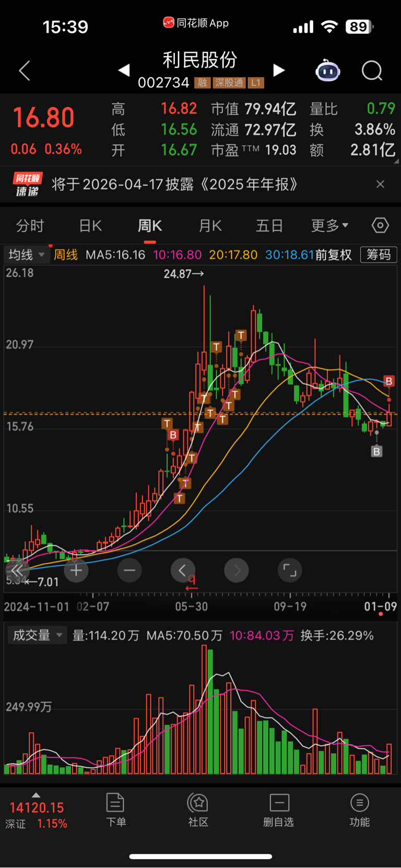Zoom in chart with plus button
This screenshot has height=868, width=401.
[x=76, y=570]
